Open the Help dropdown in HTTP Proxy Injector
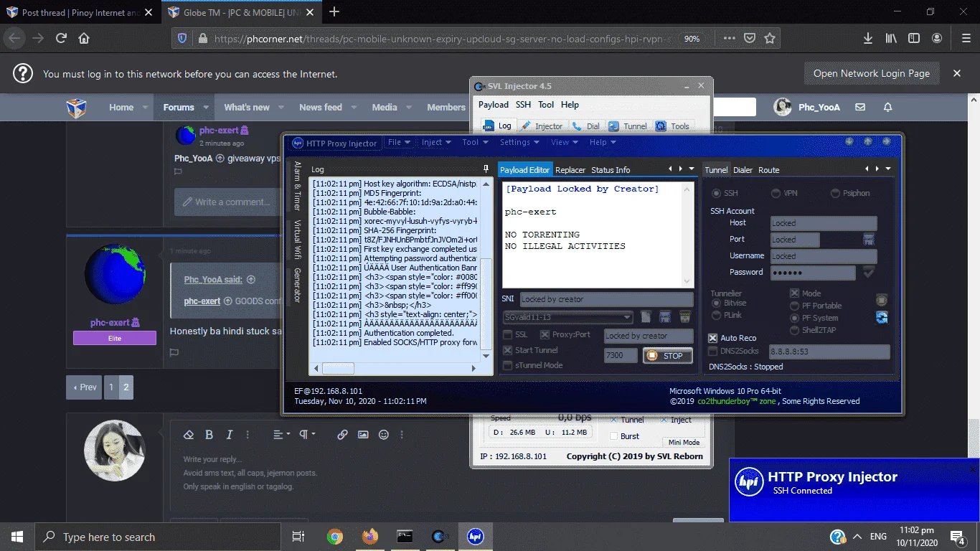 click(603, 142)
